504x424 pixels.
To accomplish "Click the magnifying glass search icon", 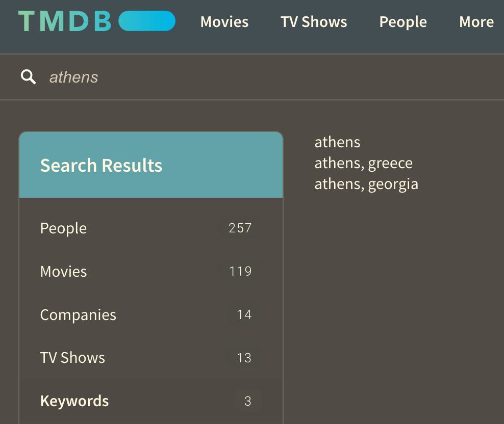I will (28, 77).
